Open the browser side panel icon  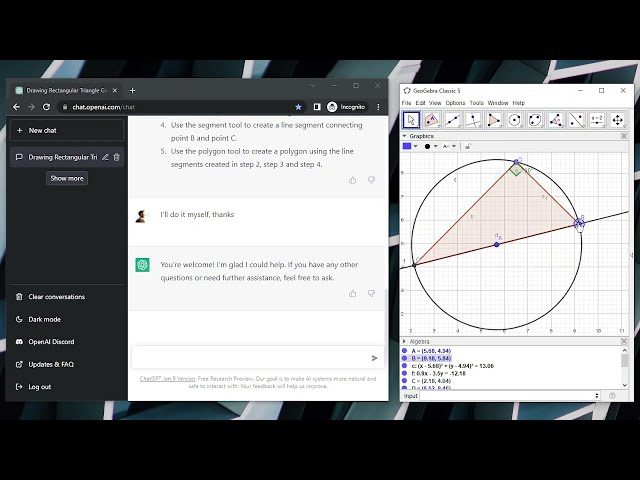[317, 107]
